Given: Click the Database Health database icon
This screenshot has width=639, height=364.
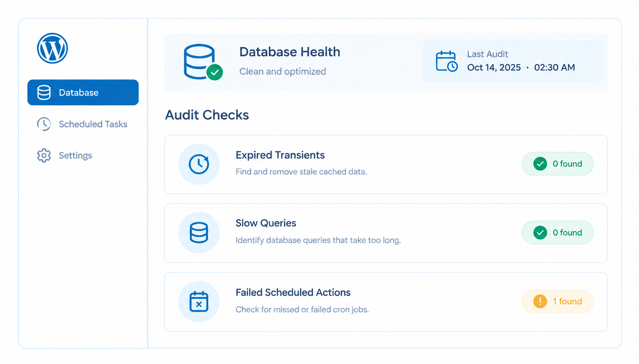Looking at the screenshot, I should tap(203, 62).
